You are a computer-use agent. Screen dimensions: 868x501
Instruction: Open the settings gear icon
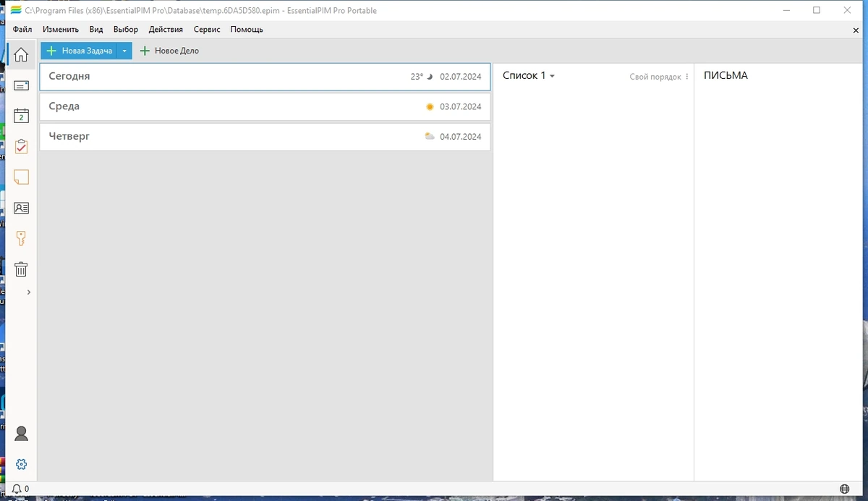[x=21, y=464]
